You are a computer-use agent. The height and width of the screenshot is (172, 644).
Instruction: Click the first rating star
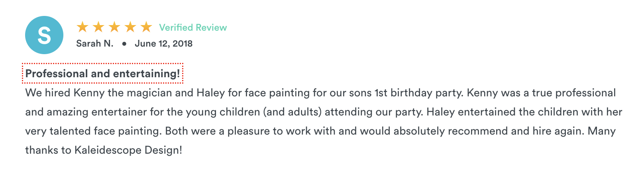tap(82, 27)
